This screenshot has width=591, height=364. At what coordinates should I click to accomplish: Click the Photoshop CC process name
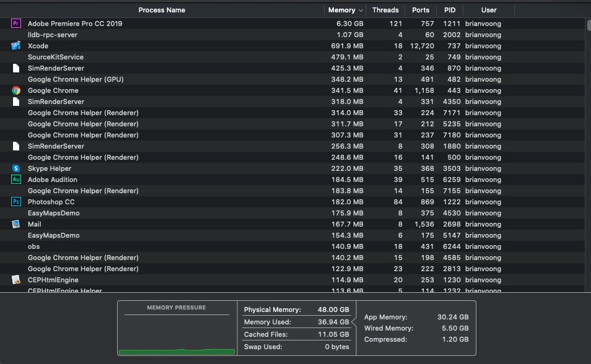(x=51, y=202)
